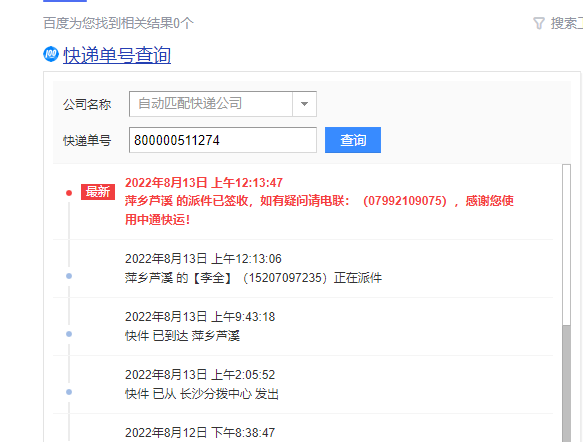The height and width of the screenshot is (442, 583).
Task: Open the 快递单号查询 link
Action: tap(117, 55)
